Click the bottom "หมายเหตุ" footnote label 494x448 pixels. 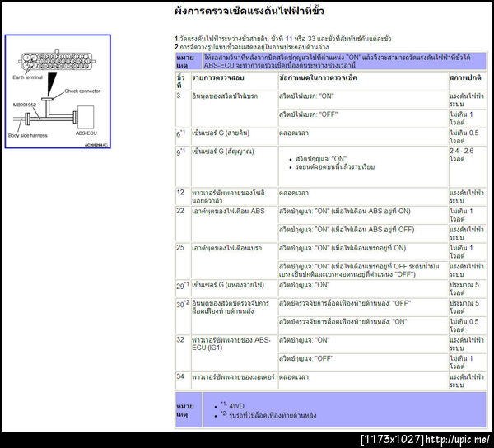click(x=189, y=410)
